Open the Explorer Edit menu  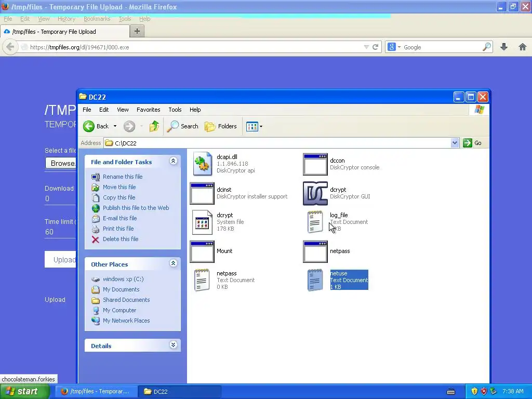pos(104,110)
